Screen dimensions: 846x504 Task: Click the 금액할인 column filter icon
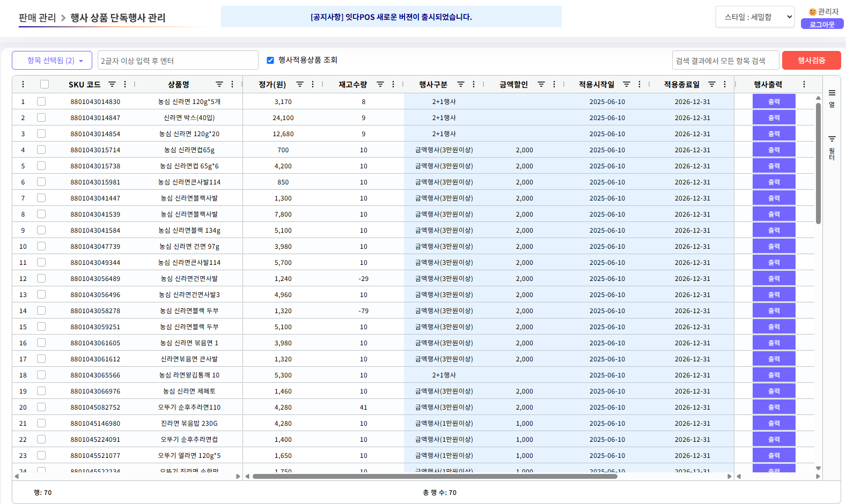[x=541, y=84]
